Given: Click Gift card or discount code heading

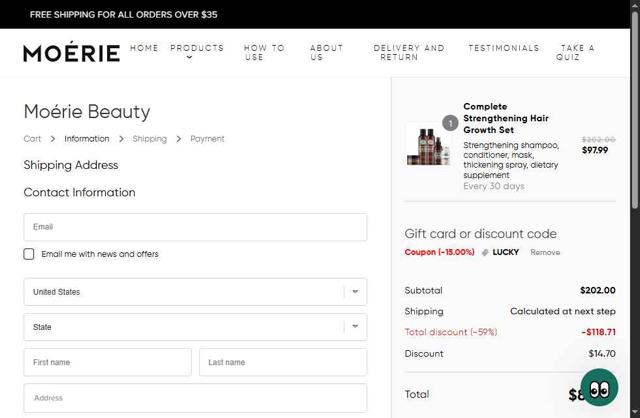Looking at the screenshot, I should tap(480, 234).
